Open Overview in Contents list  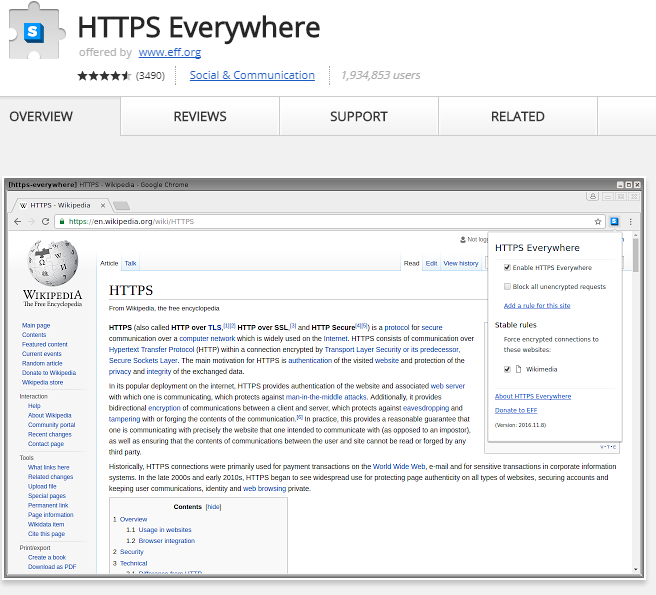click(x=133, y=519)
